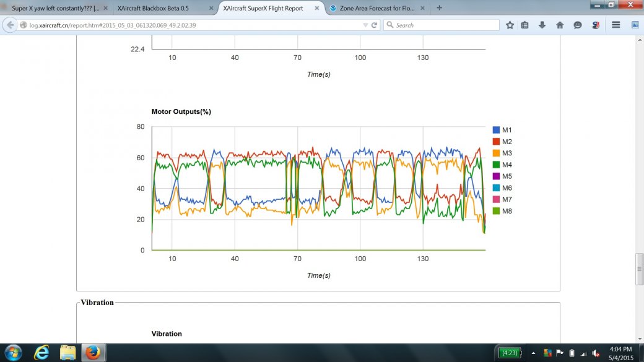Switch to Super X yaw left constantly tab
644x362 pixels.
tap(56, 8)
